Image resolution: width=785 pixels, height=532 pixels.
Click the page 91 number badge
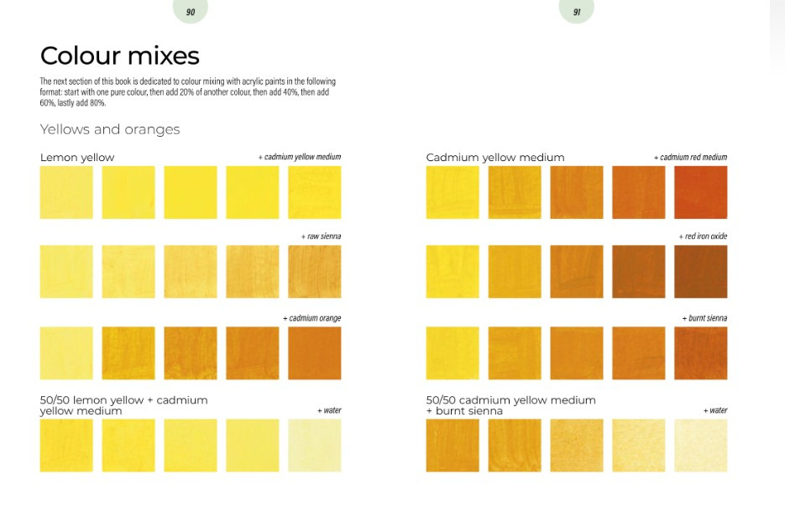[577, 11]
